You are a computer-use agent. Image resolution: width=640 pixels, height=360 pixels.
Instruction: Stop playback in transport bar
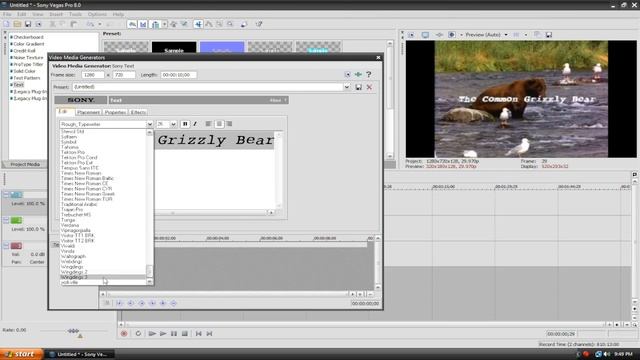click(184, 333)
